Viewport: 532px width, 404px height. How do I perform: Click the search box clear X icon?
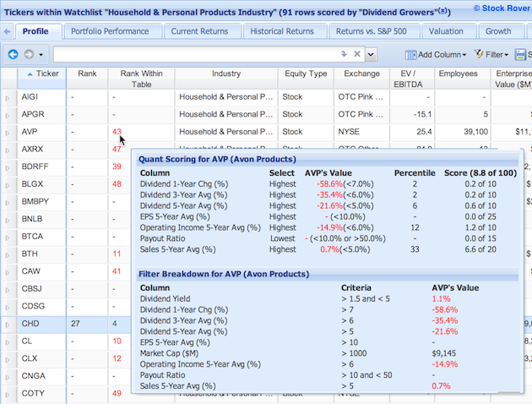pyautogui.click(x=357, y=54)
